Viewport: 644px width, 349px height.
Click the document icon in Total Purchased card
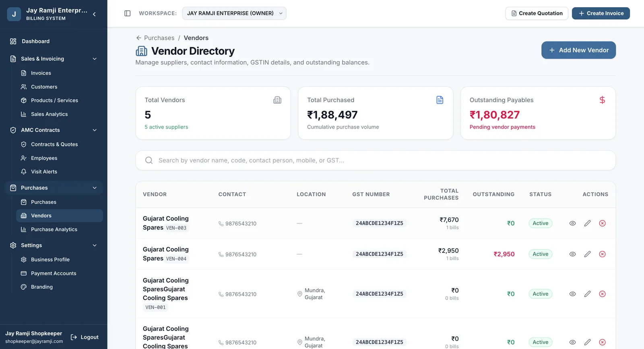pos(440,100)
